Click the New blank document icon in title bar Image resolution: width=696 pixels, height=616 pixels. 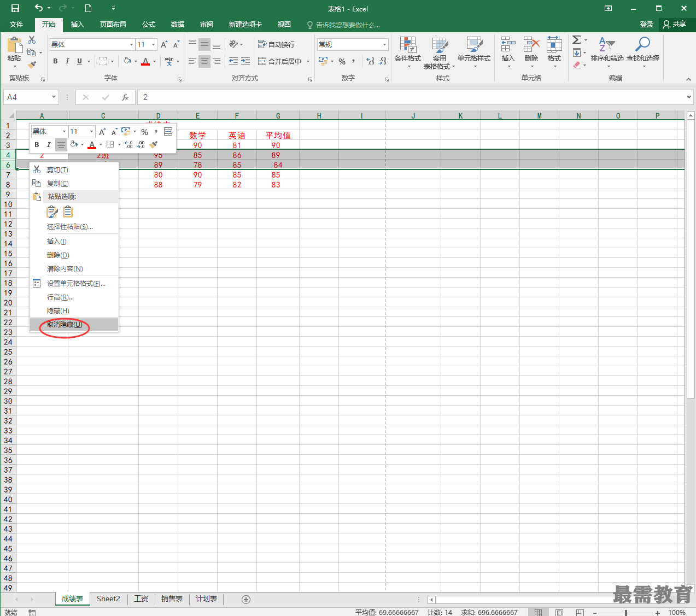[x=89, y=8]
